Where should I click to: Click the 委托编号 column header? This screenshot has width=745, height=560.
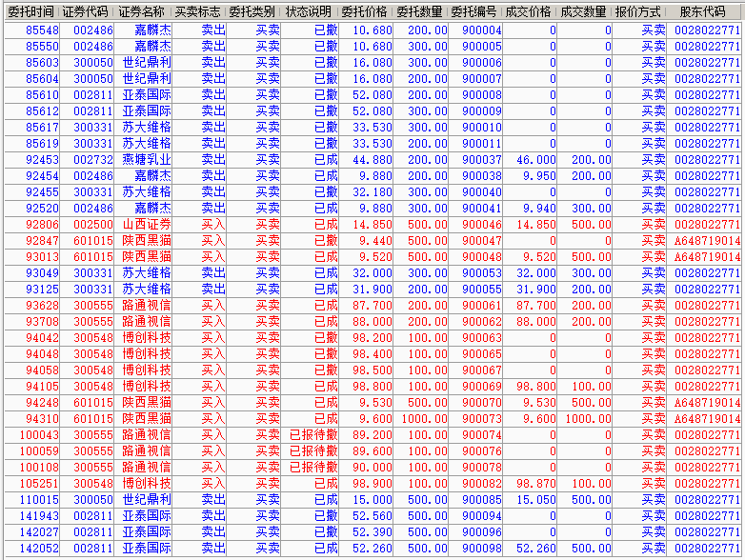click(474, 11)
